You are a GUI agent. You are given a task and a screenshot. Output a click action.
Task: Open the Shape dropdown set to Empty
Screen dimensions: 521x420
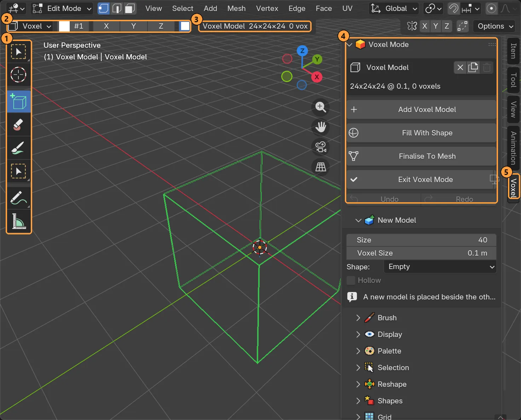[440, 267]
